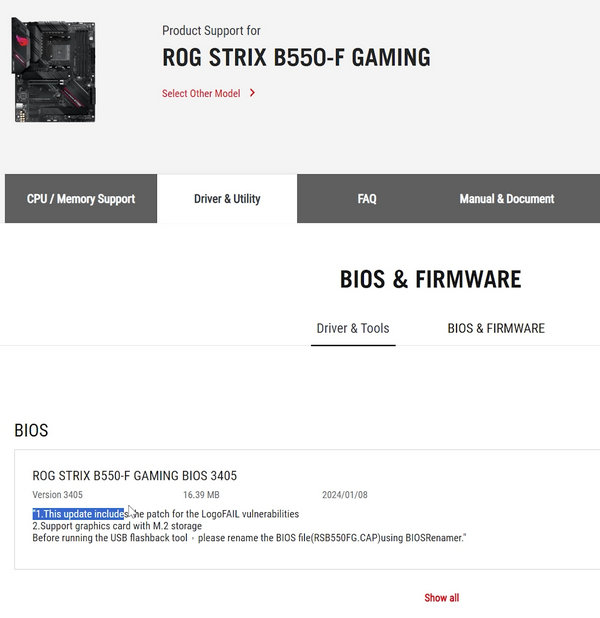The image size is (600, 618).
Task: Go to the Manual & Document tab
Action: coord(506,199)
